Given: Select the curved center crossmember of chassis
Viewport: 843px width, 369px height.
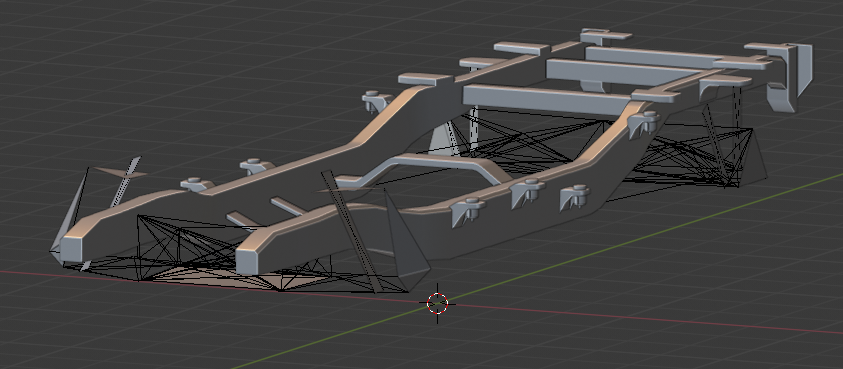Looking at the screenshot, I should click(425, 167).
